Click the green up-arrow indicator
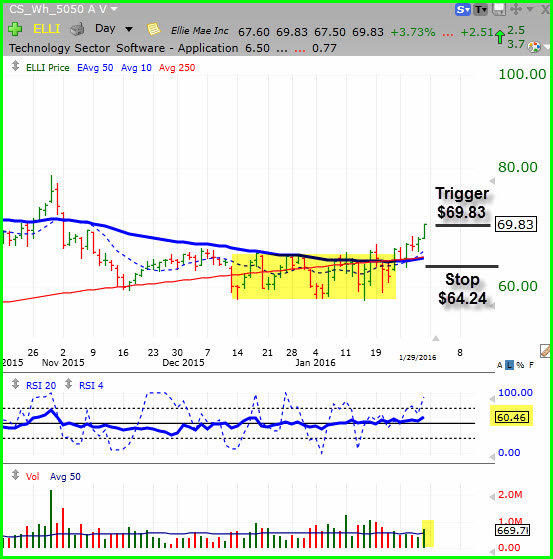The image size is (553, 559). (500, 37)
